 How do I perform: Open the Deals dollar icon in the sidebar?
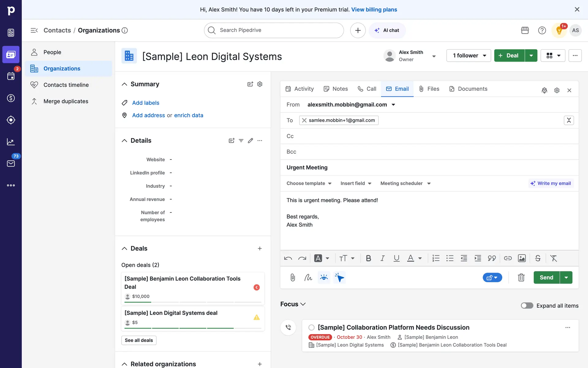coord(11,98)
